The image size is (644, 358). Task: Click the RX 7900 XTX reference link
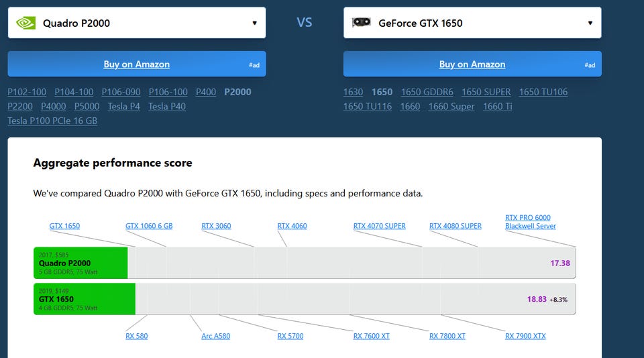click(525, 336)
